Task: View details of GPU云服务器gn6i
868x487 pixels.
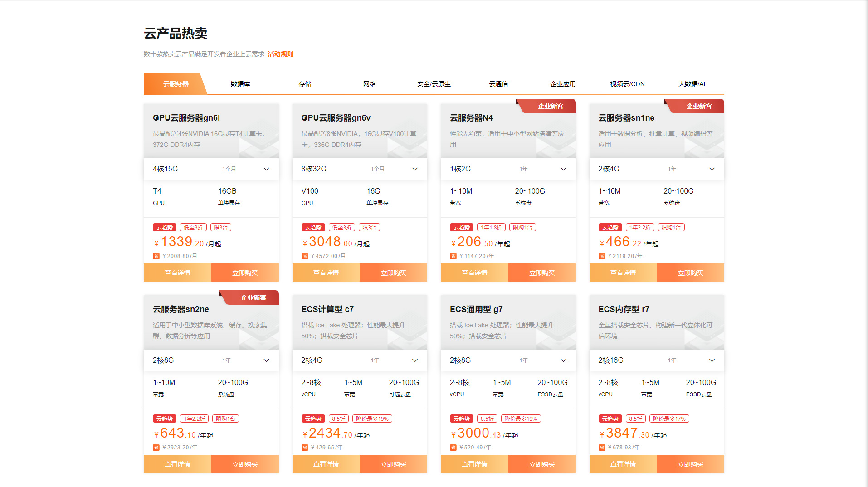Action: click(177, 273)
